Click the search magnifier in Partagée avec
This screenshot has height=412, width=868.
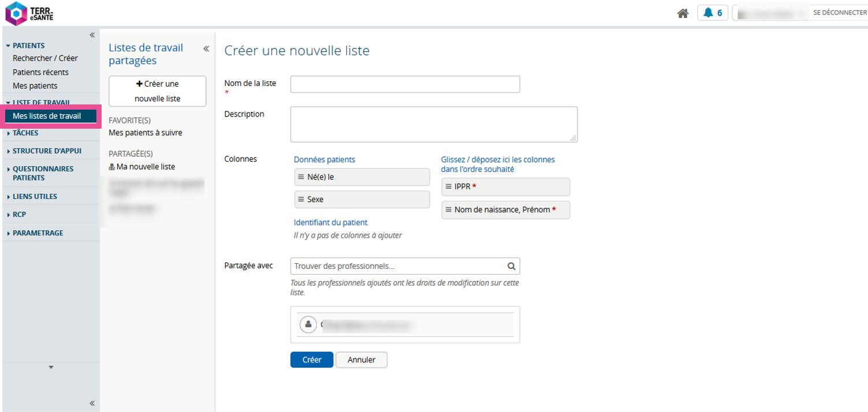click(511, 267)
